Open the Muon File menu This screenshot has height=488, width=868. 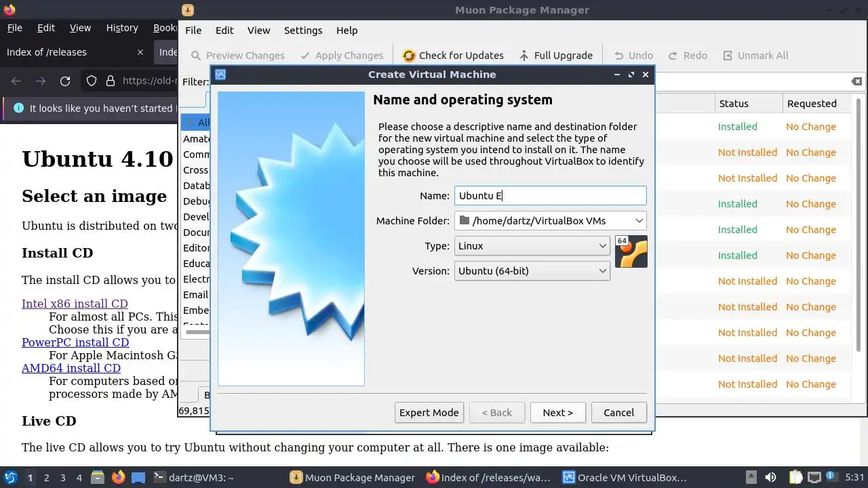pyautogui.click(x=193, y=30)
